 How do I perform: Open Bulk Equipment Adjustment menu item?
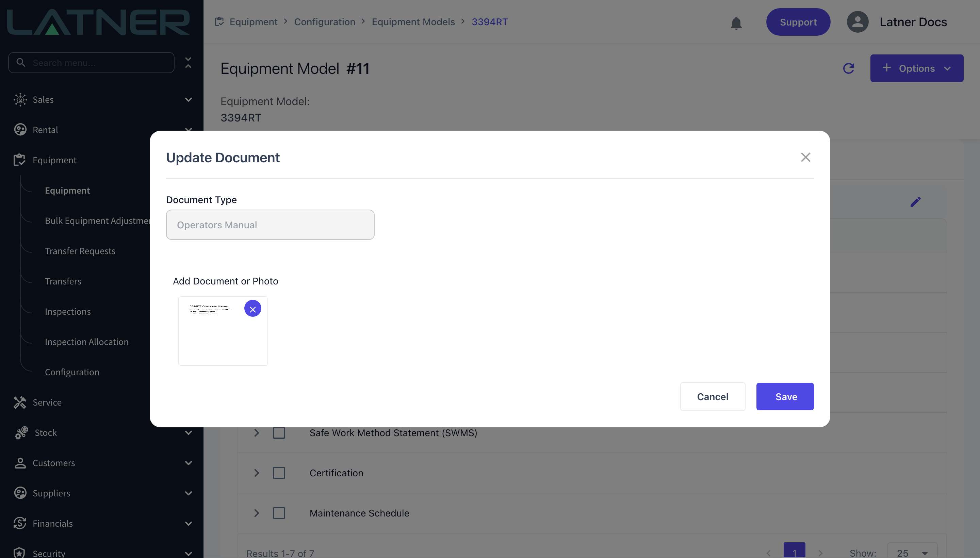97,221
